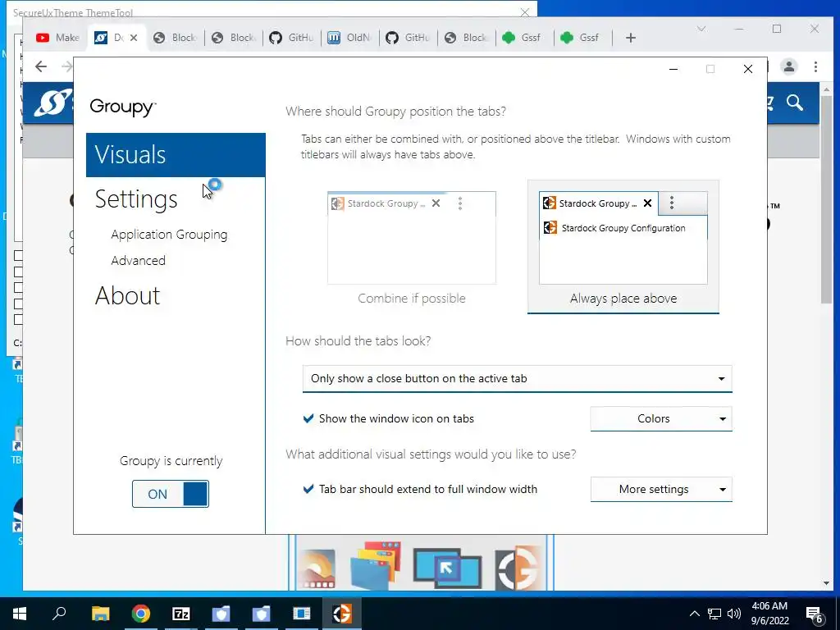Open a new Chrome tab with plus button
The width and height of the screenshot is (840, 630).
(x=631, y=38)
